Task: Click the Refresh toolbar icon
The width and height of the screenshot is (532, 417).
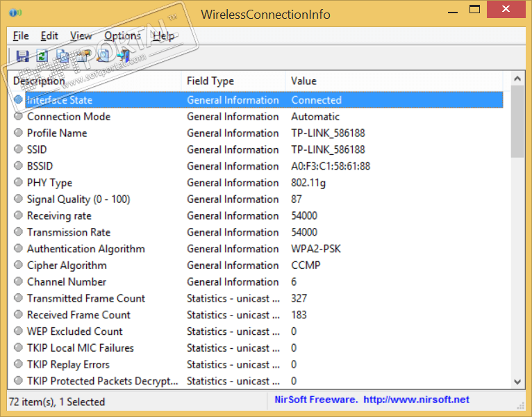Action: (42, 56)
